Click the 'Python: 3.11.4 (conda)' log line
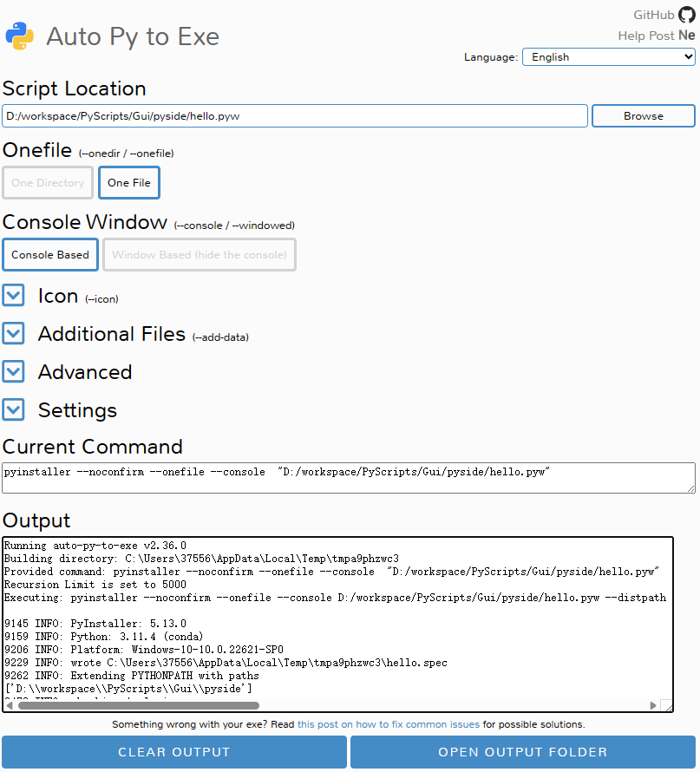Screen dimensions: 700x772 104,637
